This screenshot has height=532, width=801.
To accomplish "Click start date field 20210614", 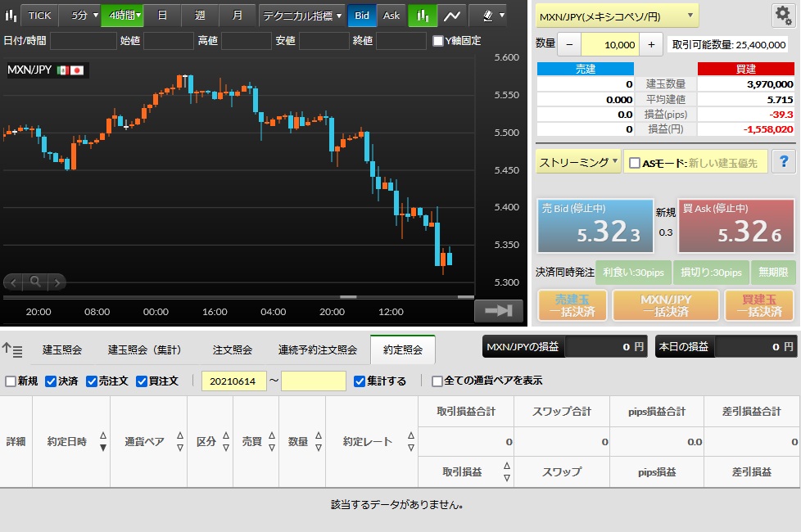I will coord(234,381).
